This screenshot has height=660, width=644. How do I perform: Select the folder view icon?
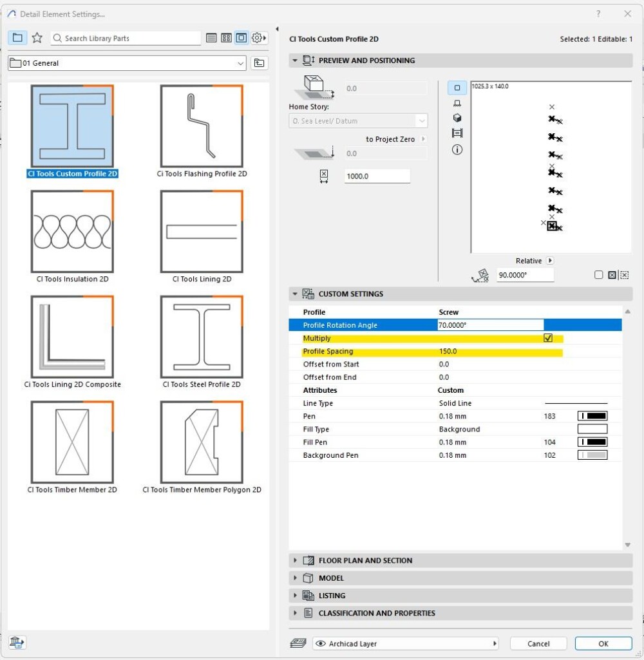17,38
